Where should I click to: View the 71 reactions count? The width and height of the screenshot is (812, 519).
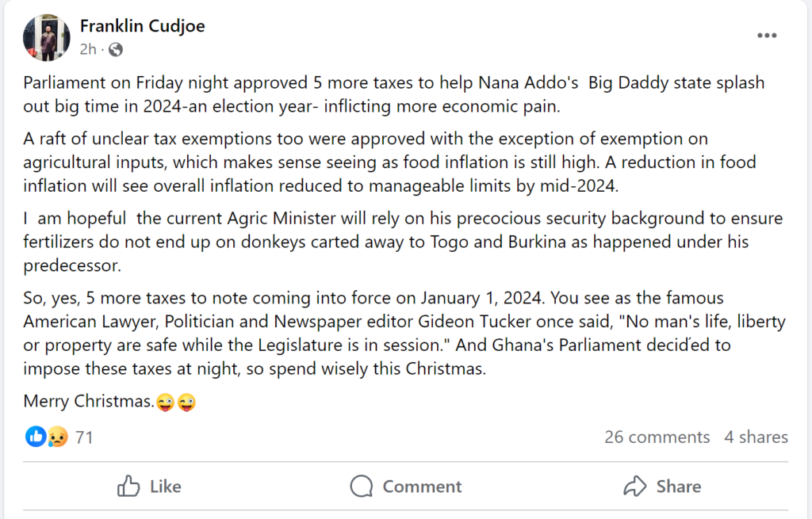(x=84, y=437)
